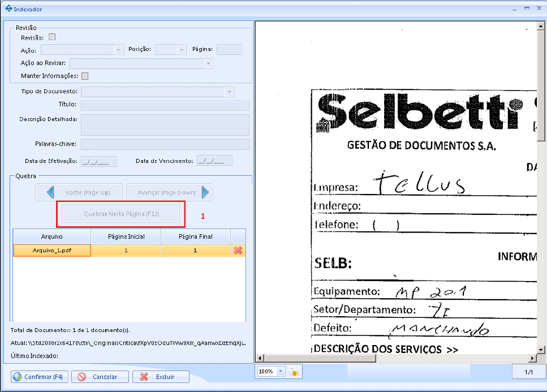Click the 1/1 page indicator
This screenshot has height=392, width=547.
point(528,372)
